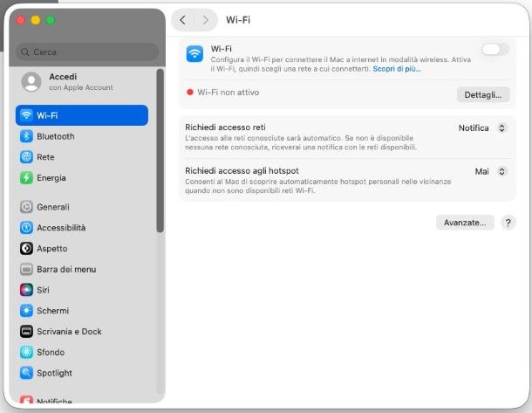Screen dimensions: 532x413
Task: Open Spotlight settings label
Action: coord(54,373)
